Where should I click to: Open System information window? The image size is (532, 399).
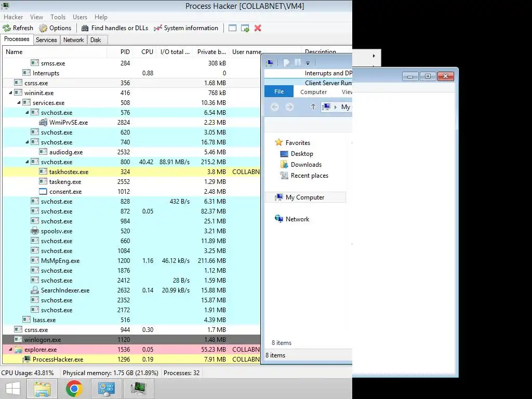tap(186, 28)
